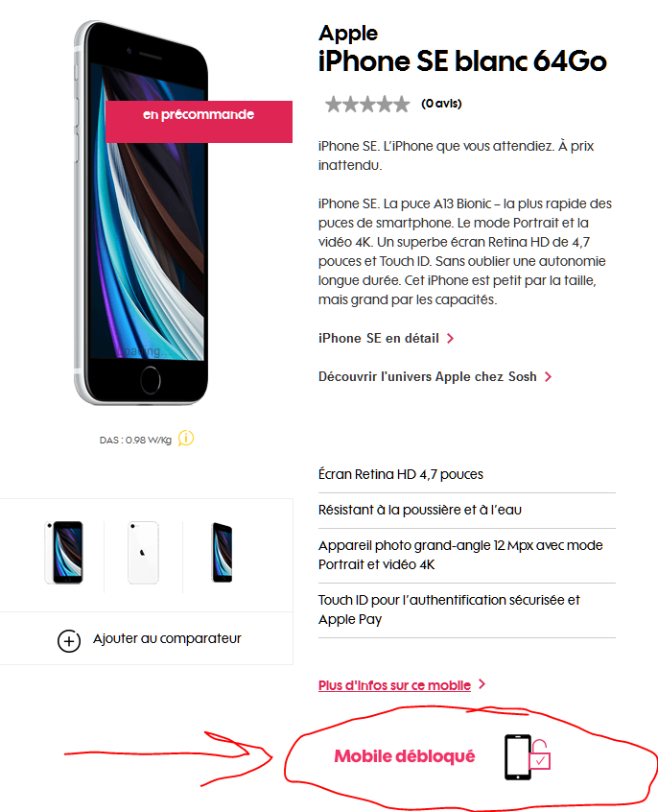Screen dimensions: 658x812
Task: Click the en précommande red banner
Action: click(x=199, y=122)
